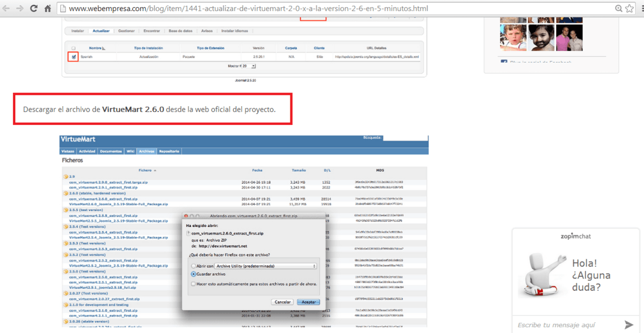Click the folder icon beside 2.5.3 Test versions
Viewport: 644px width, 333px height.
[x=66, y=243]
